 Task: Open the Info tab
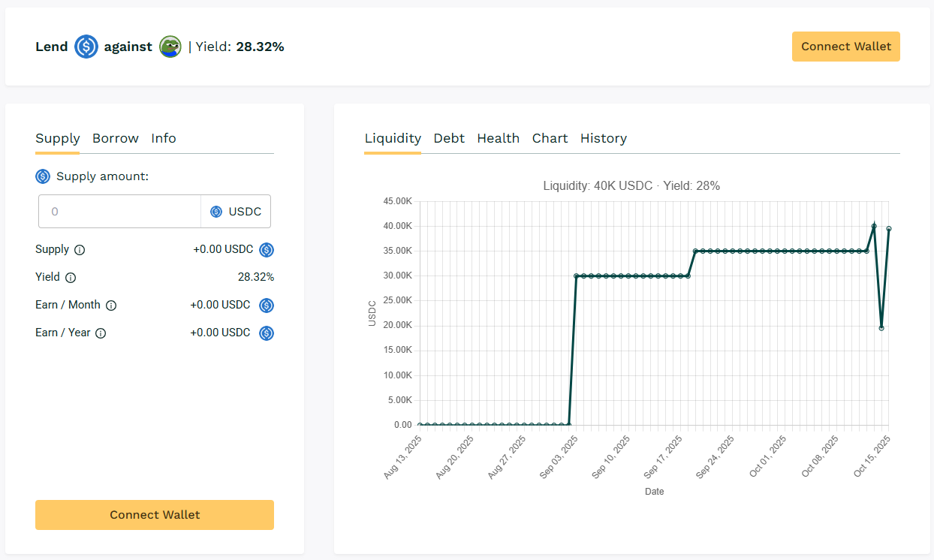(164, 138)
